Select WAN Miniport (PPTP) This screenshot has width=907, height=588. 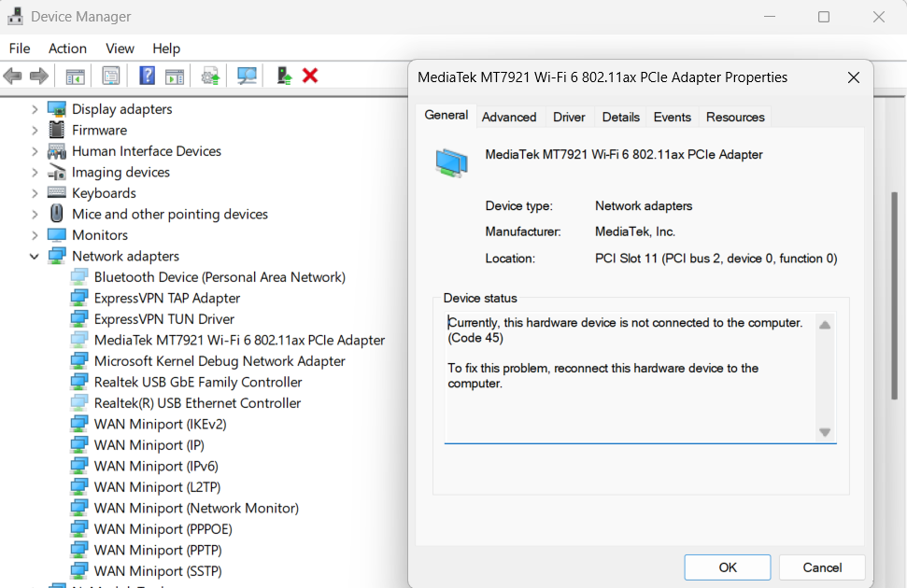(158, 550)
